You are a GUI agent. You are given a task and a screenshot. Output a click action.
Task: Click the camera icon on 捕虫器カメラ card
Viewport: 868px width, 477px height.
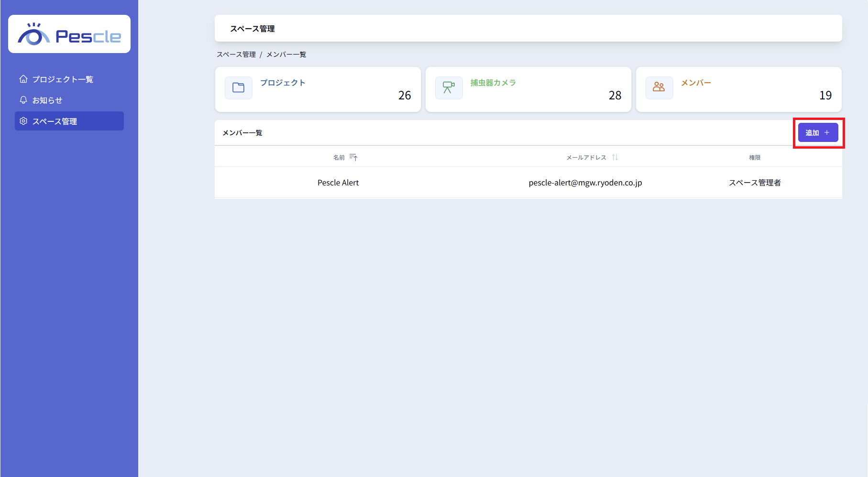(449, 88)
